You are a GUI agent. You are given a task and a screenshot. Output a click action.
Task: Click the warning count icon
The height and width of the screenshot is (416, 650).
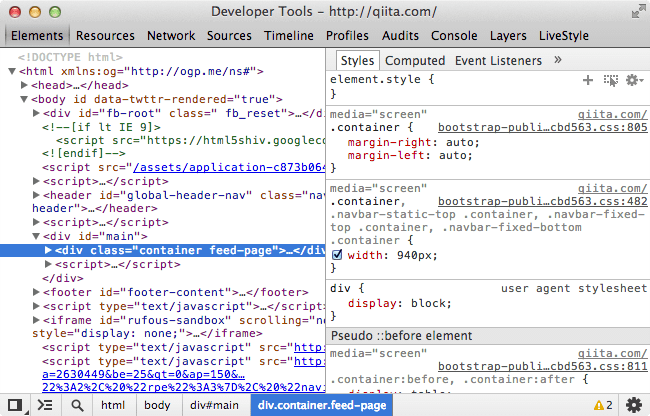[x=603, y=405]
